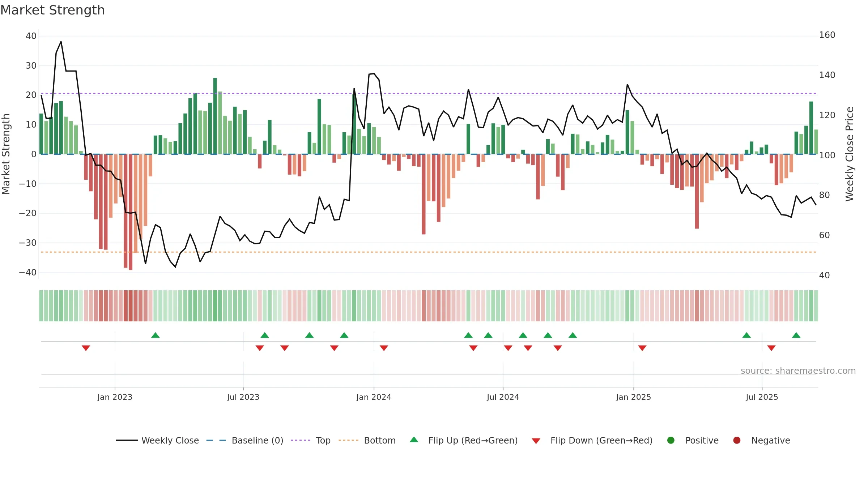
Task: Click the Weekly Close Price axis title
Action: 850,154
